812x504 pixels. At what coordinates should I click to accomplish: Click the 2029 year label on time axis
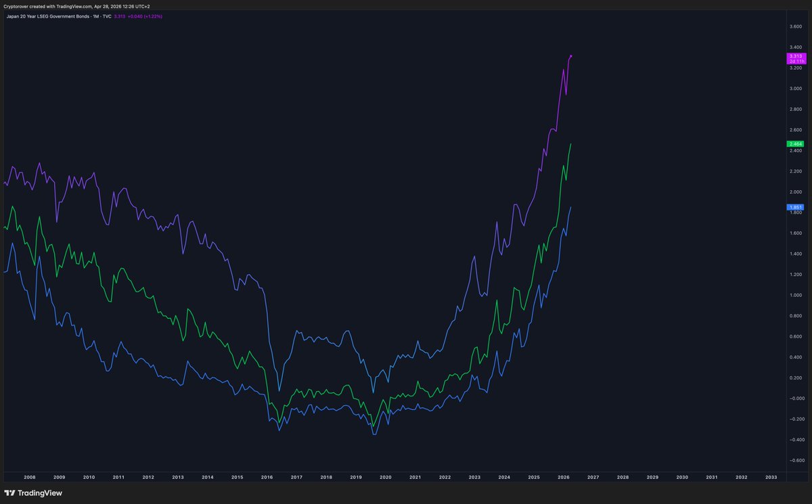(652, 477)
